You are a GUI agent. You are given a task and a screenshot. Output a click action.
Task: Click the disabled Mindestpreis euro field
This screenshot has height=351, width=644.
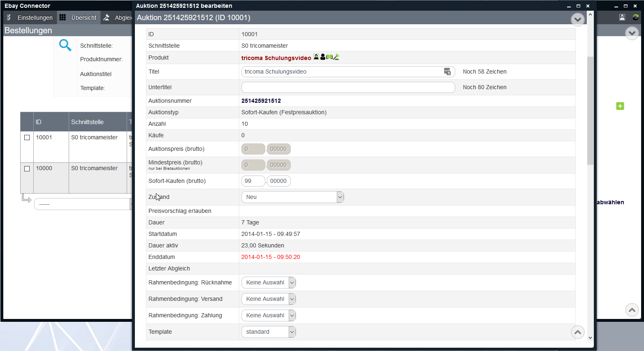click(253, 165)
